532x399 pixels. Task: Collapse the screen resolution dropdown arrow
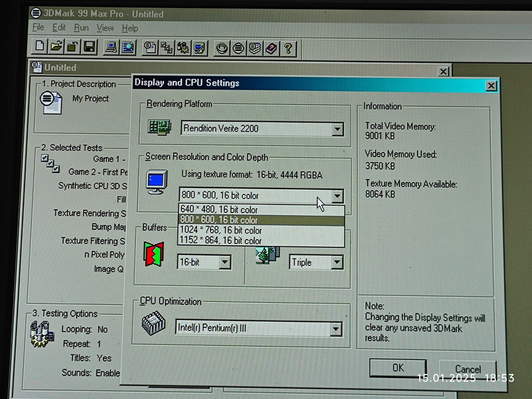[x=337, y=196]
